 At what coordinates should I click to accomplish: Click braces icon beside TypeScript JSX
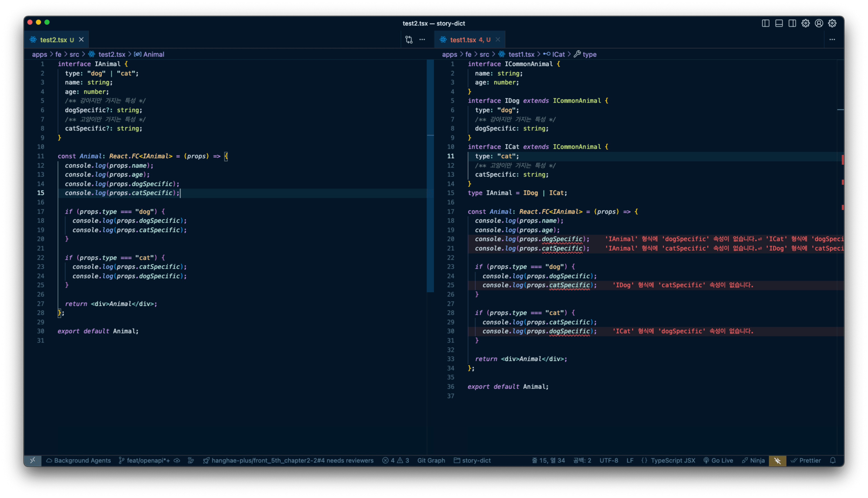[644, 461]
